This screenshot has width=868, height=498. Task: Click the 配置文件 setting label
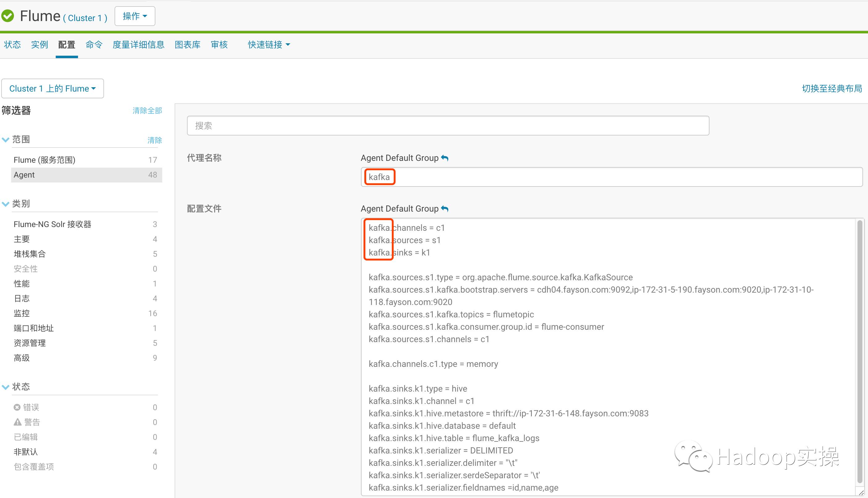point(204,209)
